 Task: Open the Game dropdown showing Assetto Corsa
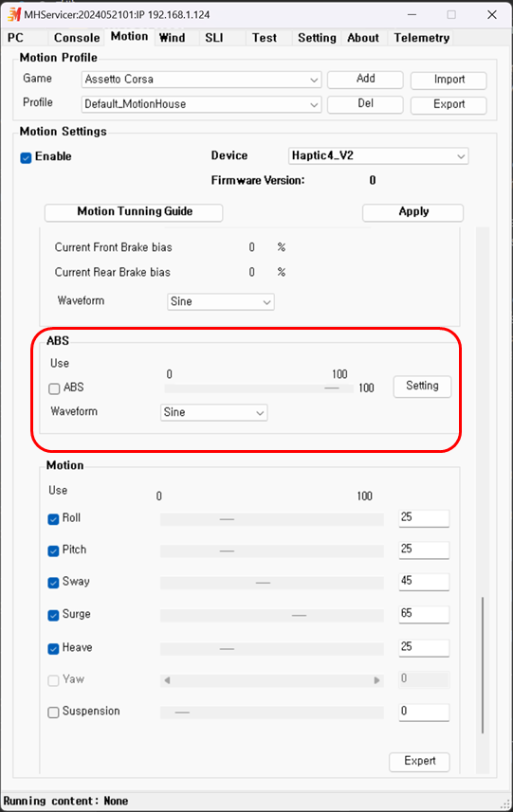pos(202,80)
